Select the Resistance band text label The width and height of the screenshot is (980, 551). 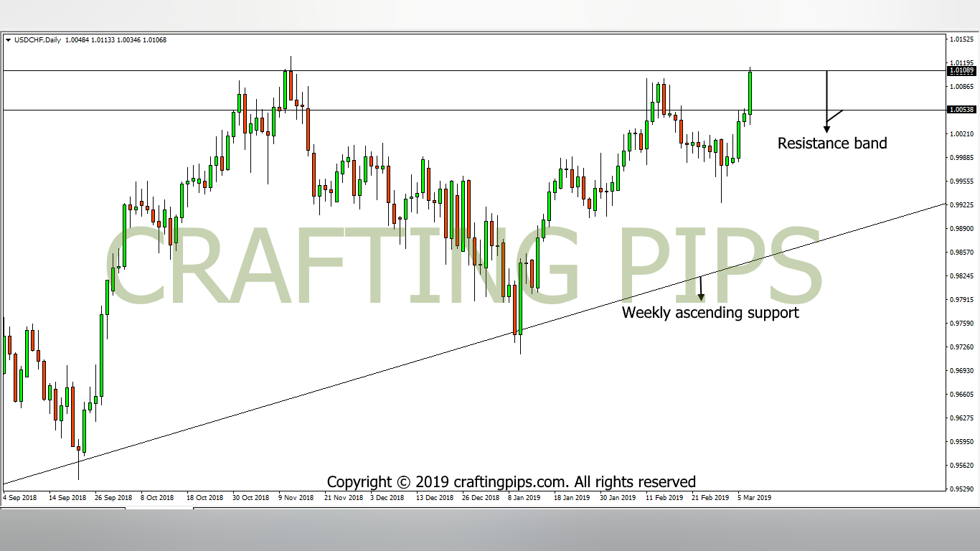(832, 143)
